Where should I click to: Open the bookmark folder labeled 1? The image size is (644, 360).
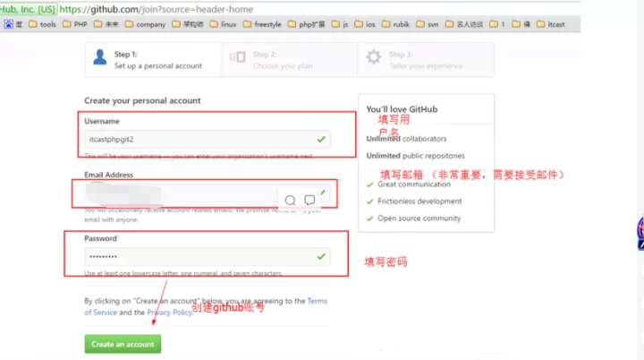click(497, 24)
